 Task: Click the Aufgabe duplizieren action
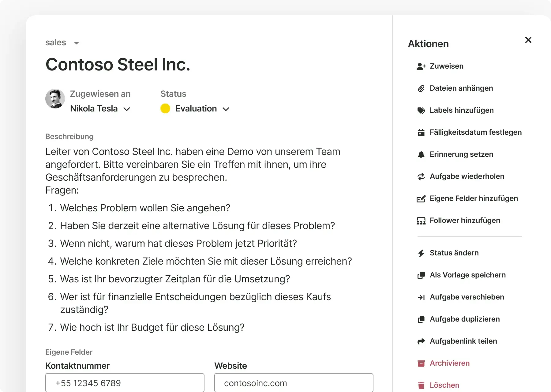click(x=464, y=319)
